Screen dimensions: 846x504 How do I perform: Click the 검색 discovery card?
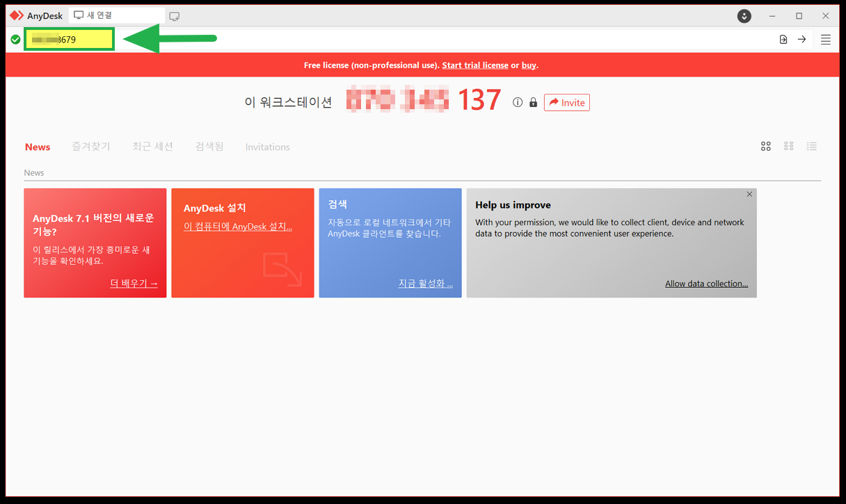(x=390, y=243)
